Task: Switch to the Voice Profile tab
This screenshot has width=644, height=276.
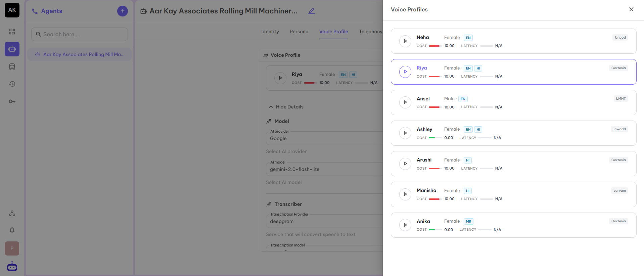Action: coord(333,32)
